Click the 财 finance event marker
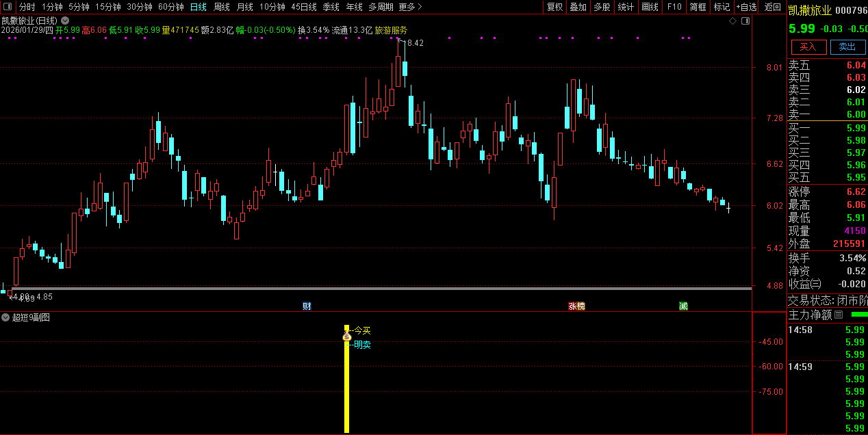Image resolution: width=868 pixels, height=435 pixels. (307, 306)
